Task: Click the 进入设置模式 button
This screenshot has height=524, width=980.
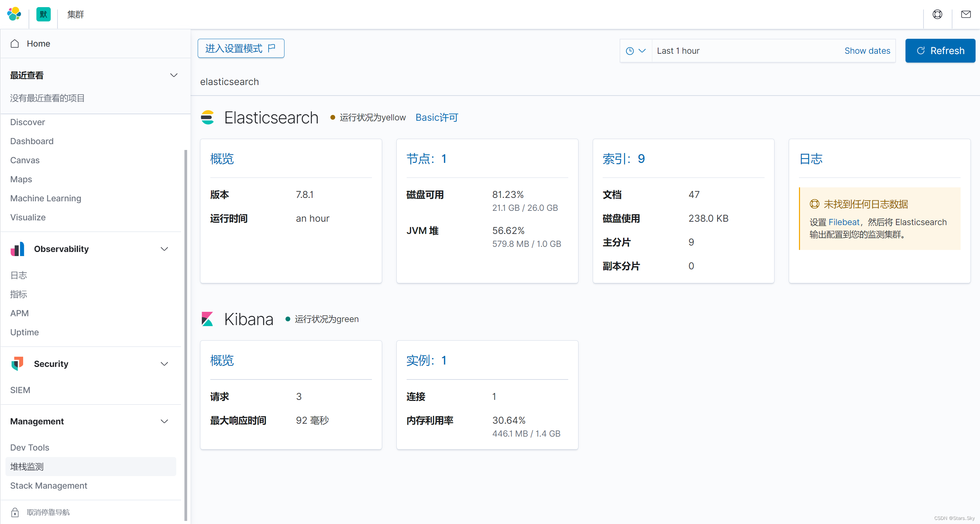Action: 241,48
